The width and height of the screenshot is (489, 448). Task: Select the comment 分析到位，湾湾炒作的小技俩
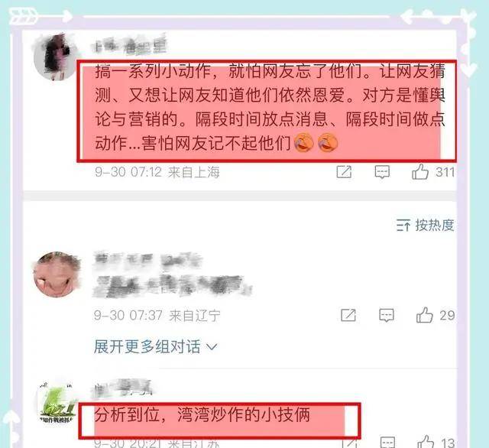click(202, 415)
